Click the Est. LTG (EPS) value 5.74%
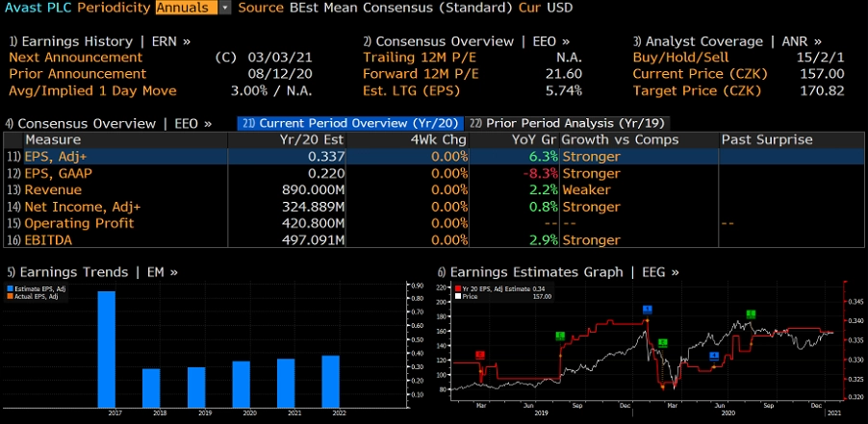 (x=564, y=90)
